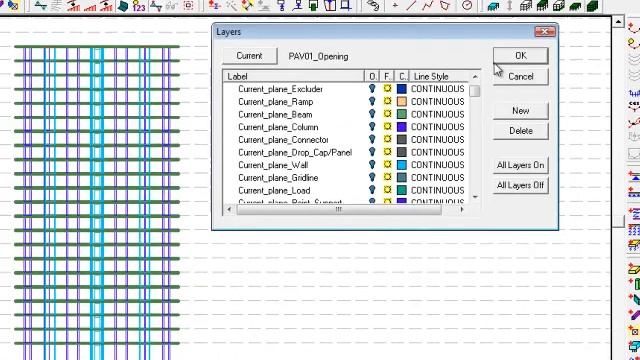Click the red plus point tool icon in top toolbar
The width and height of the screenshot is (640, 360).
395,6
